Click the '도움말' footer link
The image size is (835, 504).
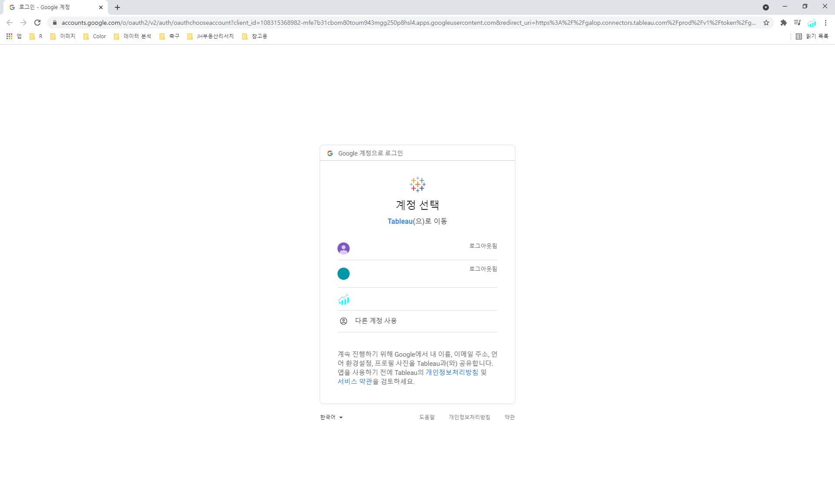pyautogui.click(x=427, y=417)
